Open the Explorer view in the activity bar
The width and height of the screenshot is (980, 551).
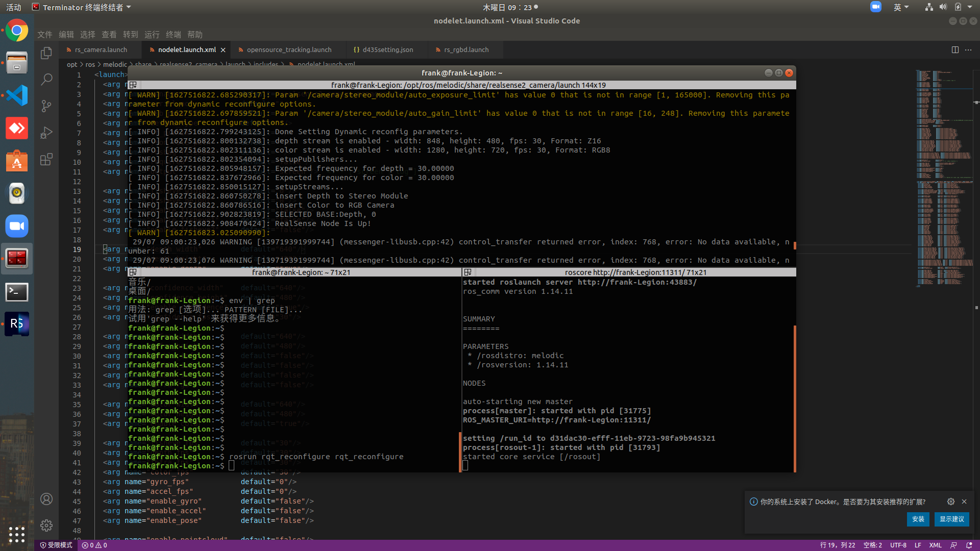tap(46, 53)
